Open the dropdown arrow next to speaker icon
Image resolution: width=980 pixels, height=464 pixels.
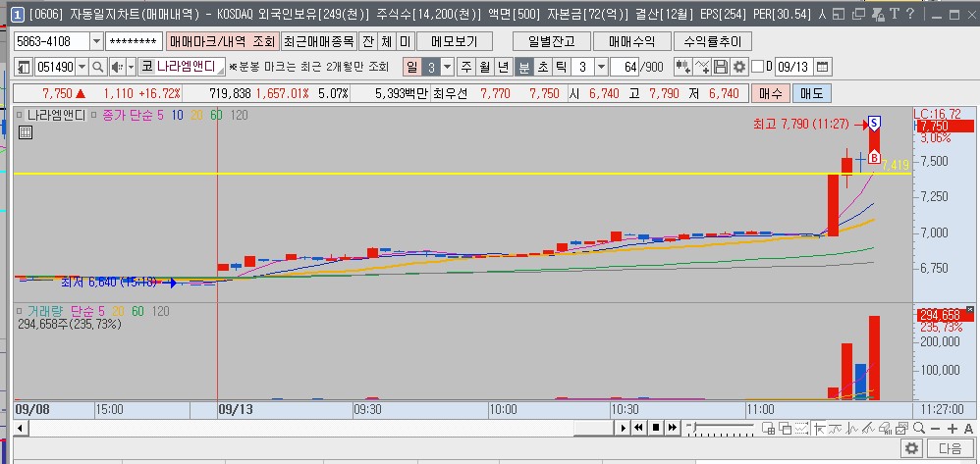coord(132,67)
